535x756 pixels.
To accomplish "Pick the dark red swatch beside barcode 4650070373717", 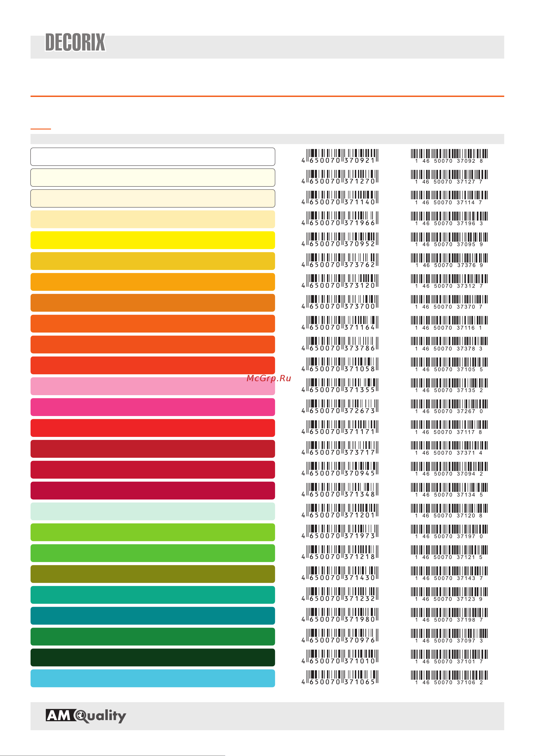I will pyautogui.click(x=153, y=449).
